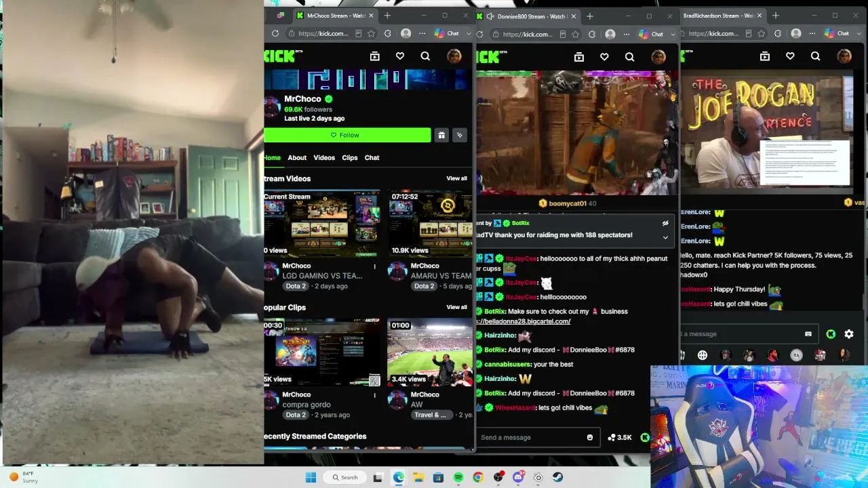This screenshot has height=488, width=868.
Task: Select the MrChoco Stream browser tab
Action: click(x=335, y=16)
